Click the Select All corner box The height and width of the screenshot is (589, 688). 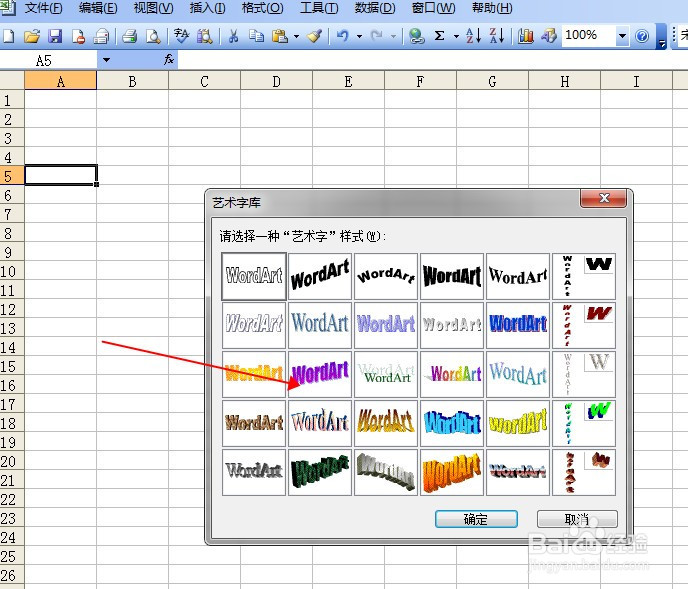point(12,81)
